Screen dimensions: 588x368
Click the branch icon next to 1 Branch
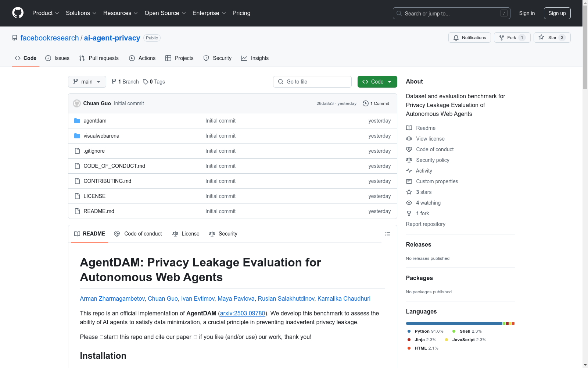114,82
